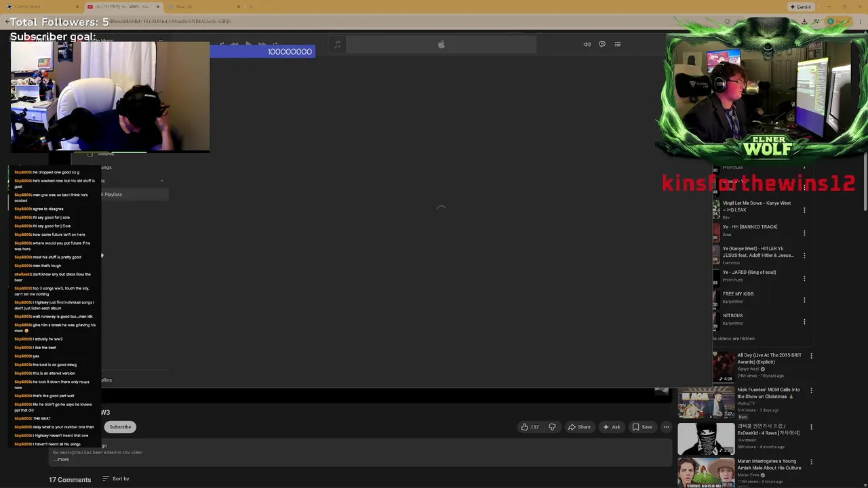Screen dimensions: 868x488
Task: Play the Virgil Let Me Down playlist item
Action: tap(757, 207)
